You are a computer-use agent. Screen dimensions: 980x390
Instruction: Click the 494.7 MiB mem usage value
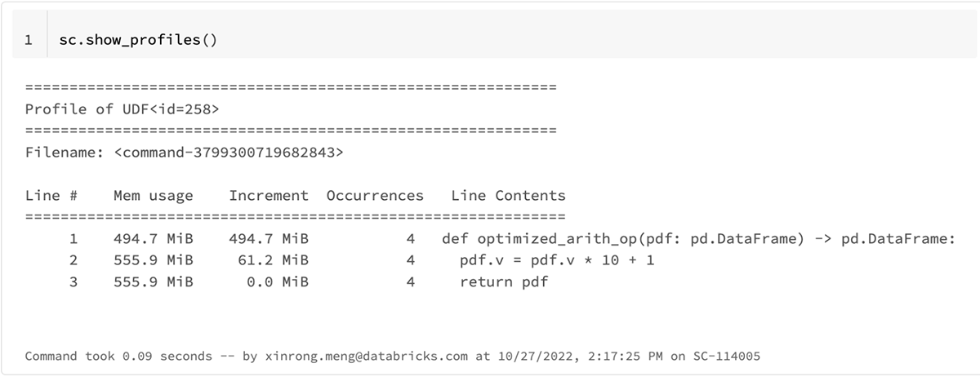pos(154,239)
